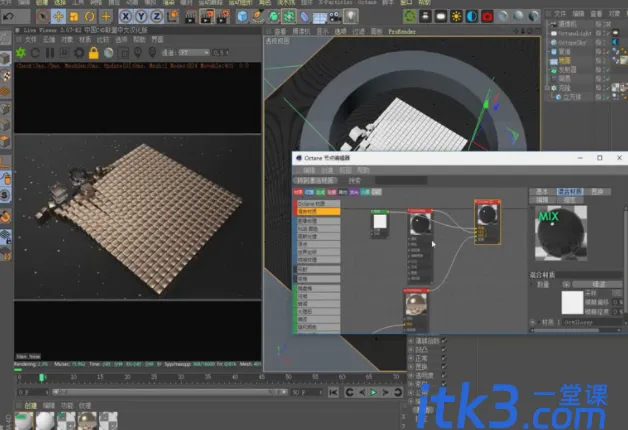This screenshot has width=628, height=430.
Task: Start Live Viewer render with green gear
Action: pos(21,52)
